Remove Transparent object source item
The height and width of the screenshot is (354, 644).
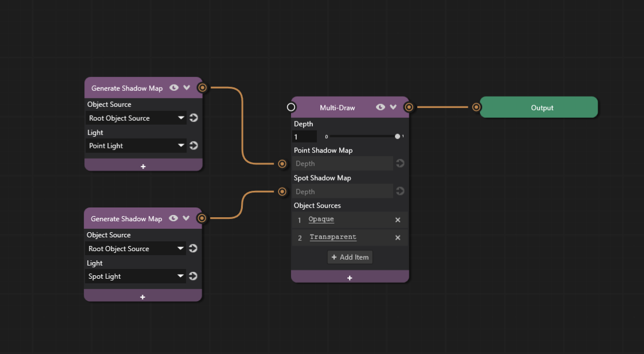coord(398,238)
